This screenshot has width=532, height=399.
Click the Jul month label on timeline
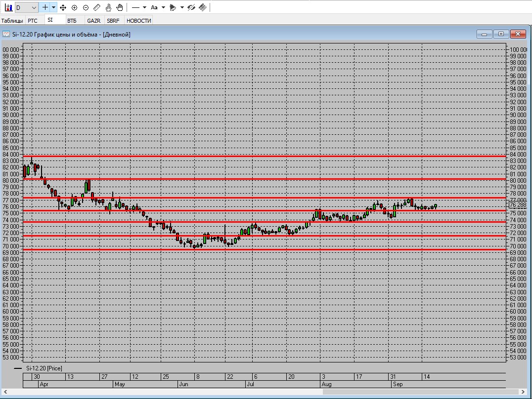251,384
